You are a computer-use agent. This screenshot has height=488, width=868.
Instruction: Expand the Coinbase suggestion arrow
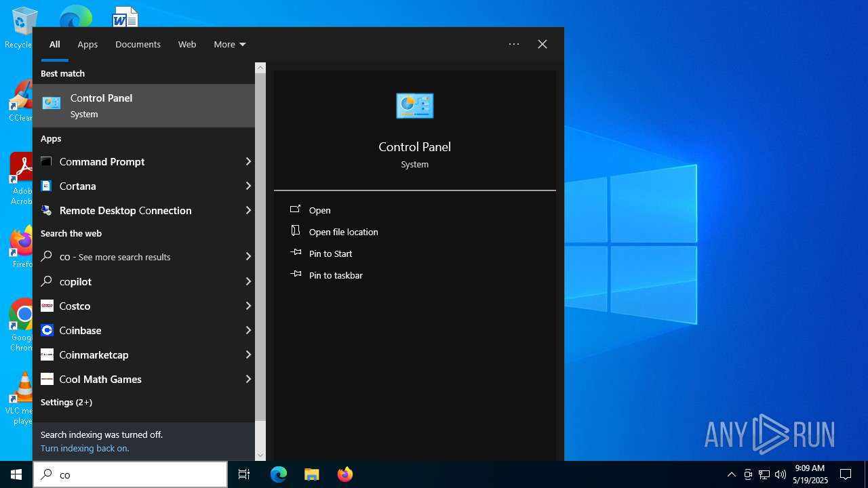tap(248, 330)
